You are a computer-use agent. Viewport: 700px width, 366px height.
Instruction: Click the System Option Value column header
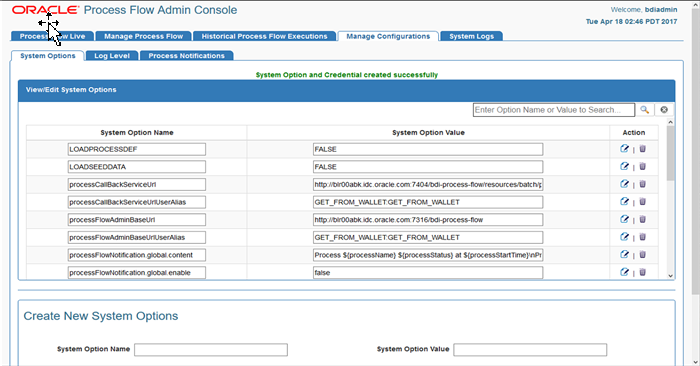428,133
